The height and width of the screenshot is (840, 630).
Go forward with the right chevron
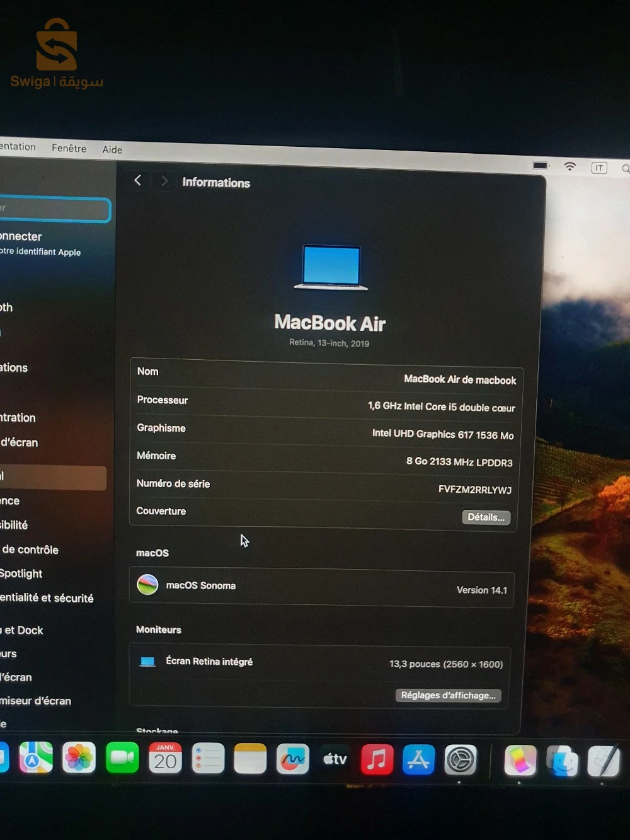164,181
